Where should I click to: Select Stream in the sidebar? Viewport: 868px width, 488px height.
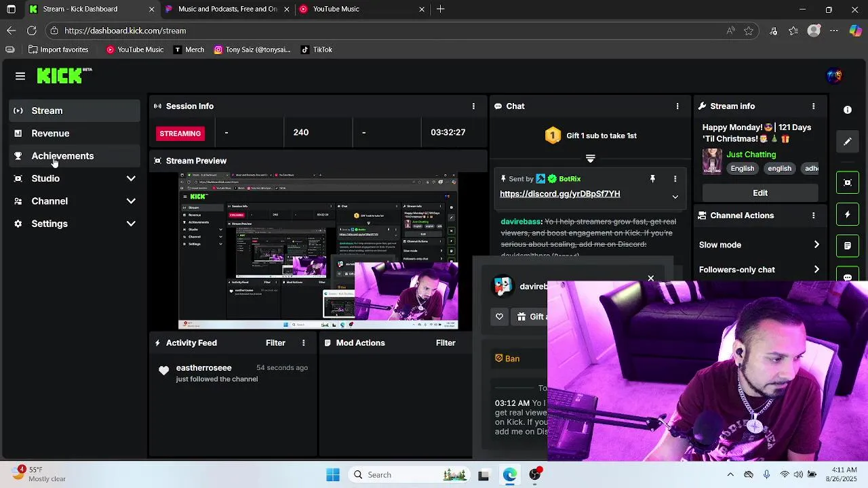[x=75, y=110]
